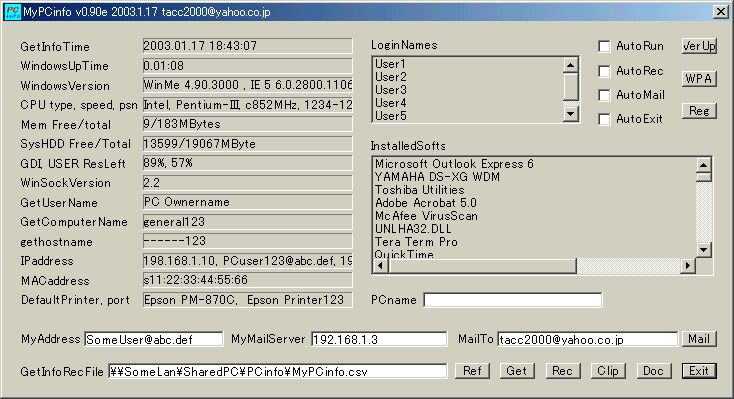Click the PCname input field

[x=513, y=300]
